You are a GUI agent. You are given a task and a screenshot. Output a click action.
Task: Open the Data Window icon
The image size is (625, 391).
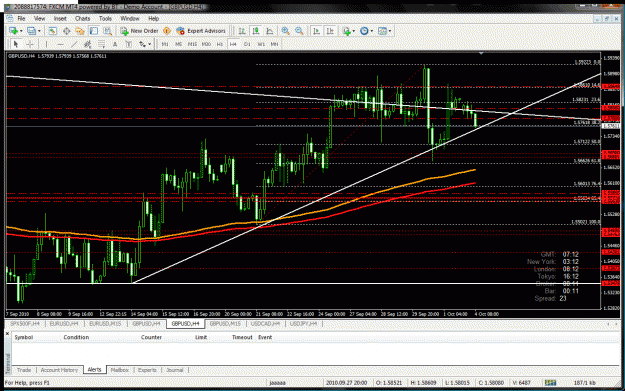click(x=66, y=31)
